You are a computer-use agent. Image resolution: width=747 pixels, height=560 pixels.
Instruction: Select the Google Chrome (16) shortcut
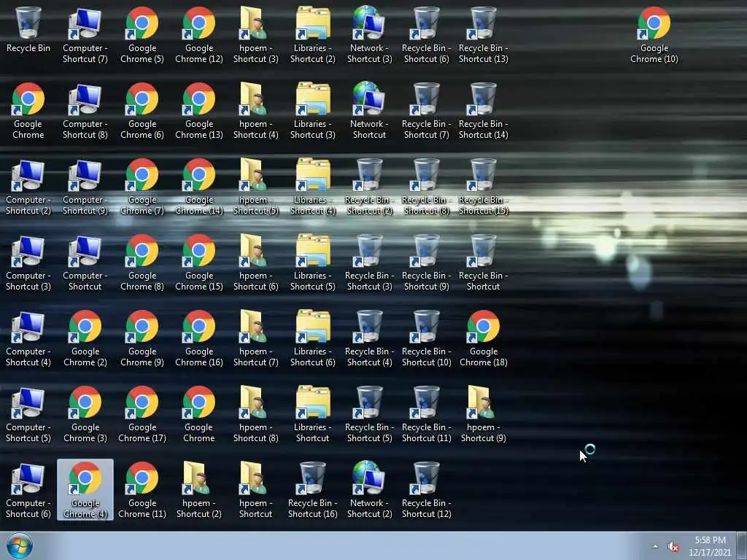198,338
